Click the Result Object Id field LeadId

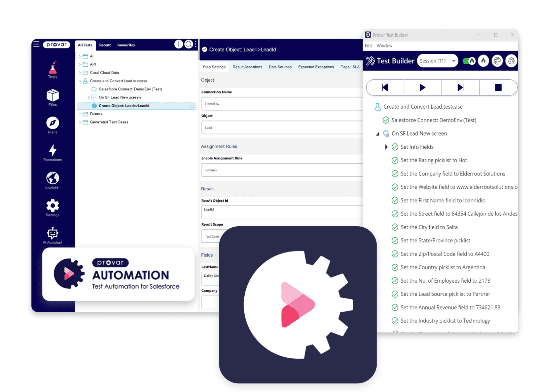(x=282, y=212)
